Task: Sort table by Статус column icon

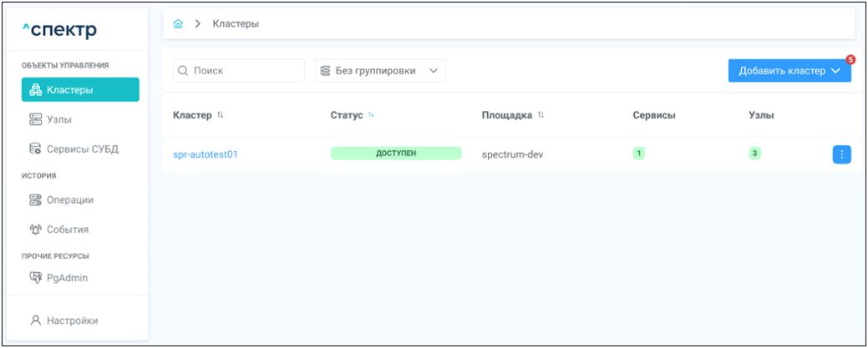Action: click(371, 115)
